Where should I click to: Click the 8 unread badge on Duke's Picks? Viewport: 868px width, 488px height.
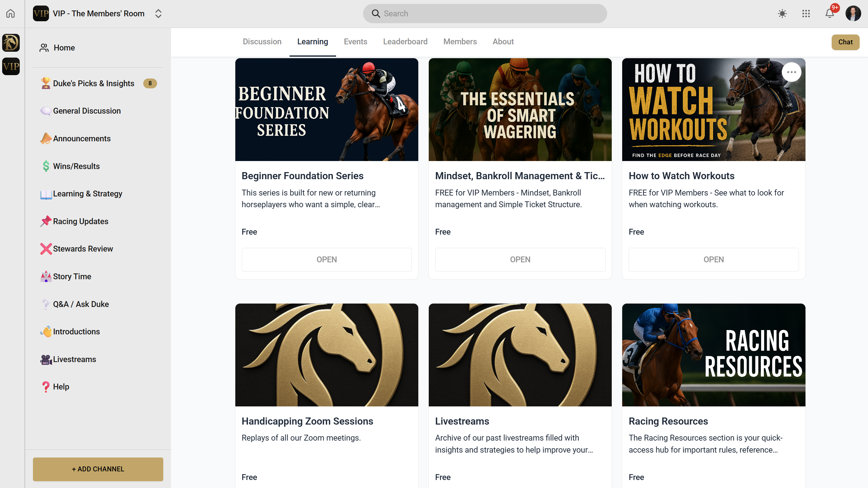(x=150, y=83)
